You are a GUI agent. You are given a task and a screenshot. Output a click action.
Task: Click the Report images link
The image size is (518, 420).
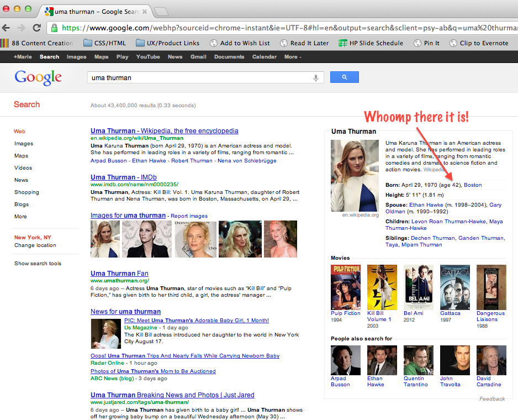(189, 216)
